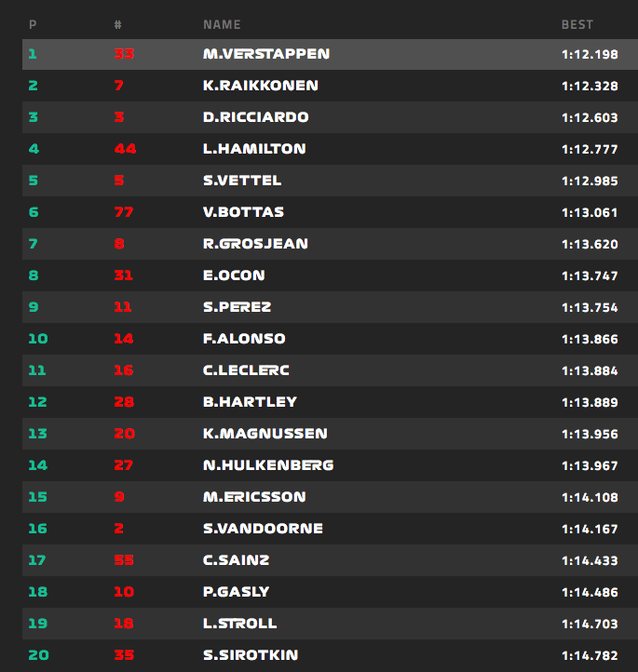Select F.ALONSO's entry in the table

[244, 339]
